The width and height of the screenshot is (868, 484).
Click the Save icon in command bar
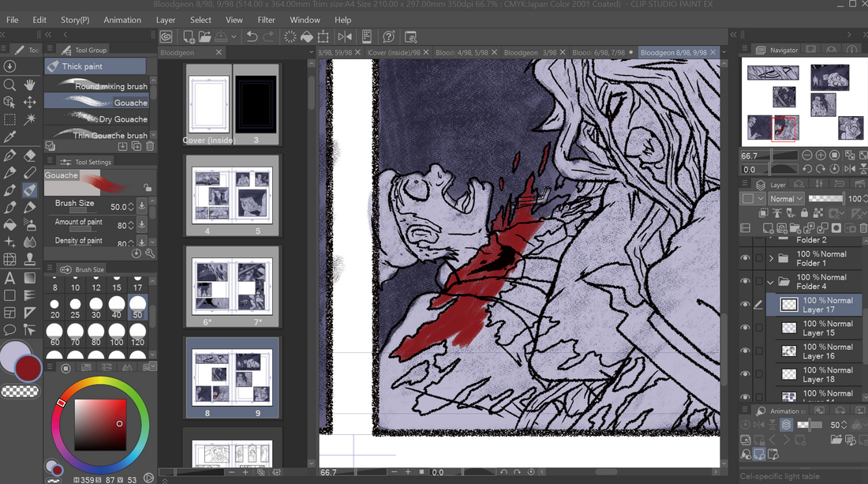pos(221,37)
